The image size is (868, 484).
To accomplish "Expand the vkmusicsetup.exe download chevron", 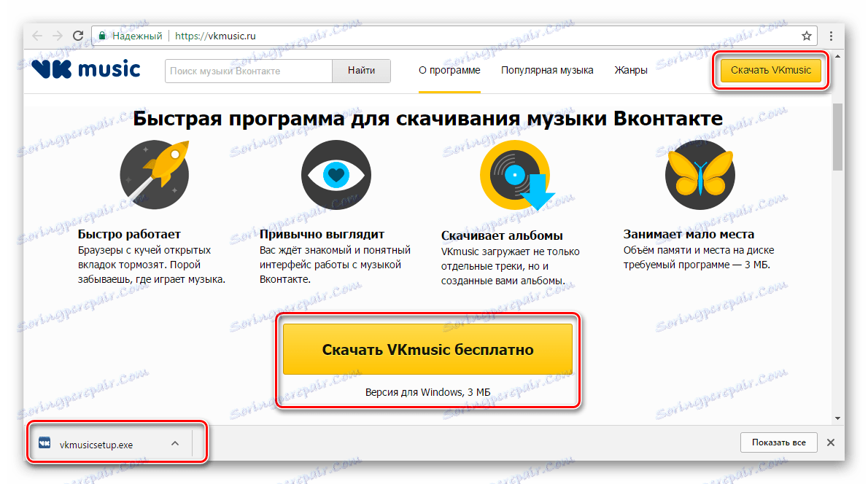I will (174, 442).
